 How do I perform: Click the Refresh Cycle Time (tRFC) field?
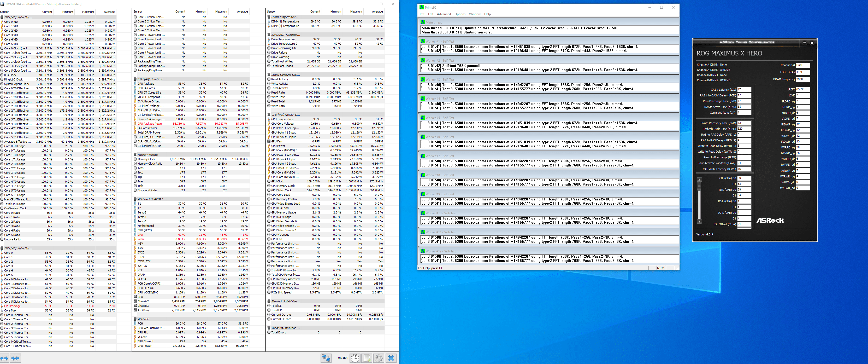click(x=744, y=129)
